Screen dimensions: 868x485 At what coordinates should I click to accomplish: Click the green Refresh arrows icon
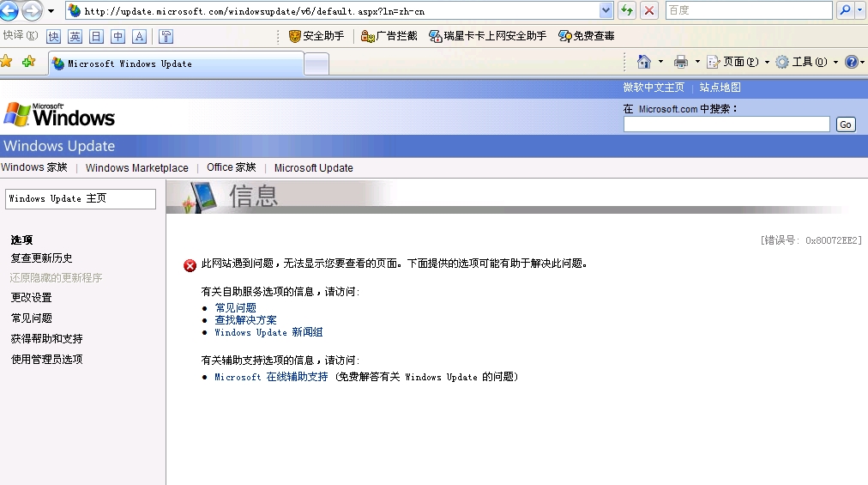pos(627,10)
